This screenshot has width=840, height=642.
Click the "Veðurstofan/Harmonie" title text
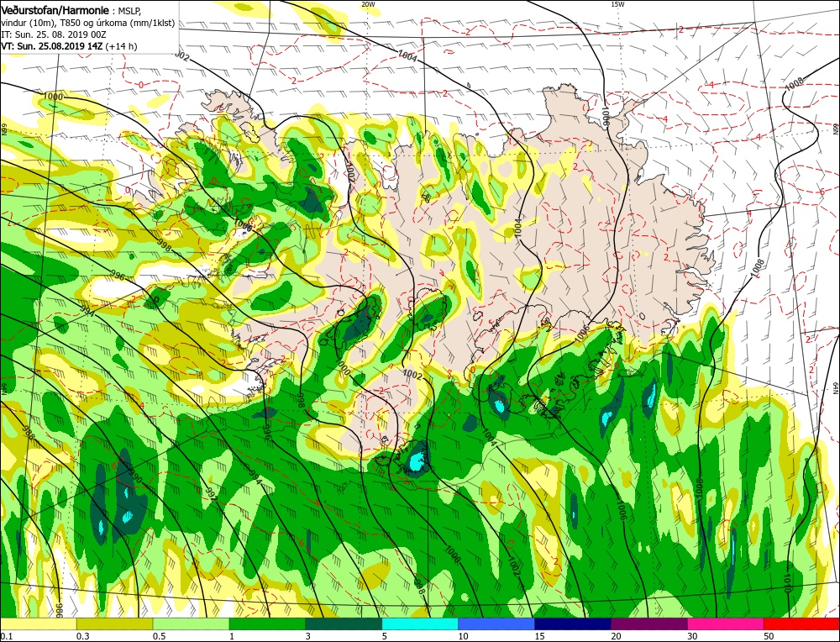55,11
